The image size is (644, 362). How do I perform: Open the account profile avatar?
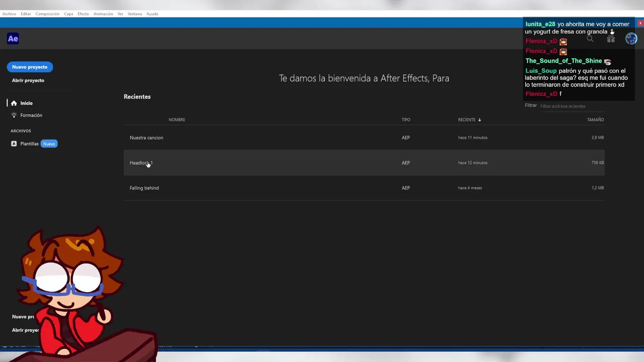tap(631, 39)
